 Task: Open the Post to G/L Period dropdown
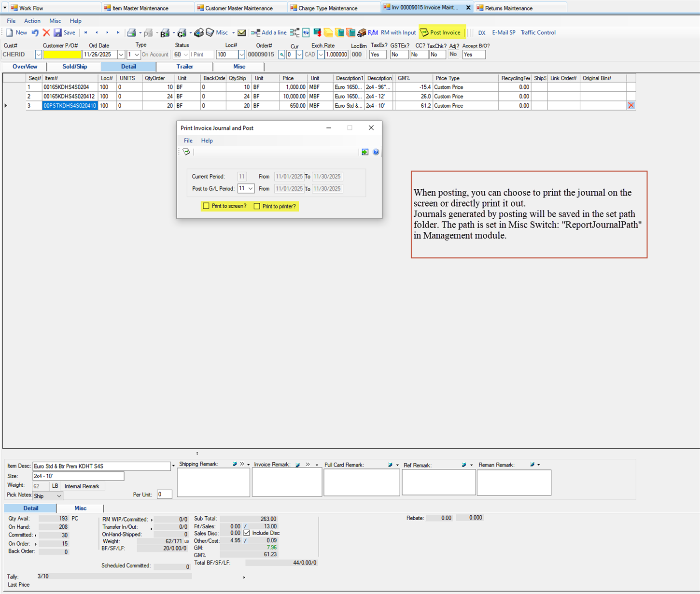point(251,188)
